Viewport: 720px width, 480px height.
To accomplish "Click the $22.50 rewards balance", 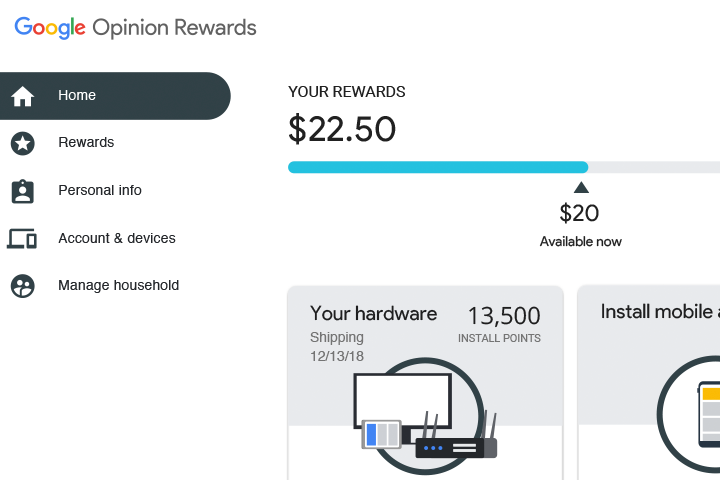I will pyautogui.click(x=342, y=129).
